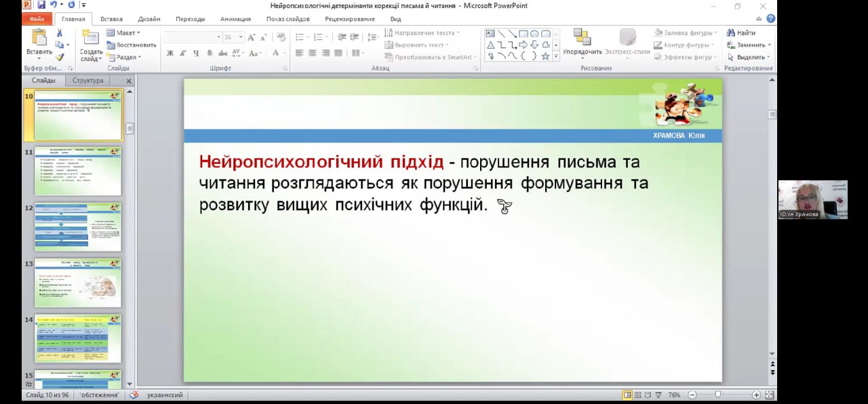
Task: Click the Paste (Вставить) clipboard icon
Action: tap(39, 38)
